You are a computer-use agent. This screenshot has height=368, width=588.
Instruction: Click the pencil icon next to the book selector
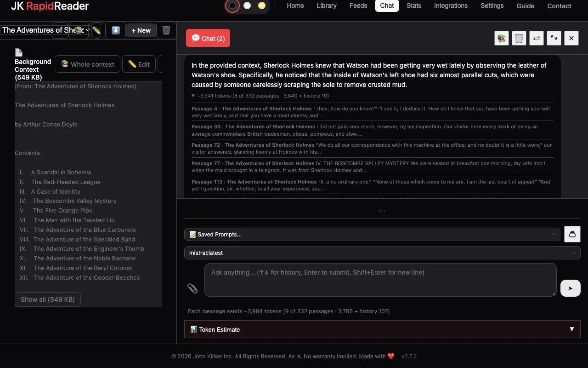96,30
